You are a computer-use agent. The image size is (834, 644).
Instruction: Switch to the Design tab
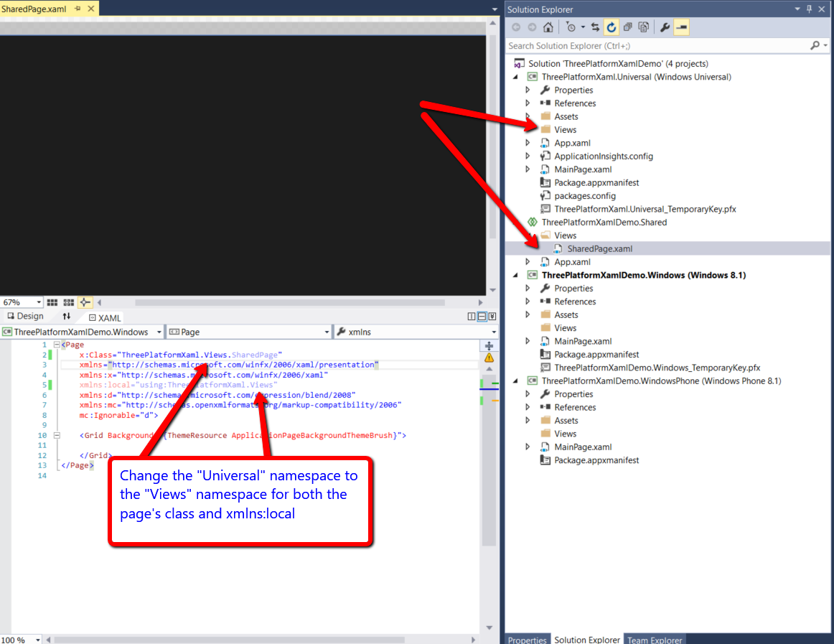[x=25, y=317]
